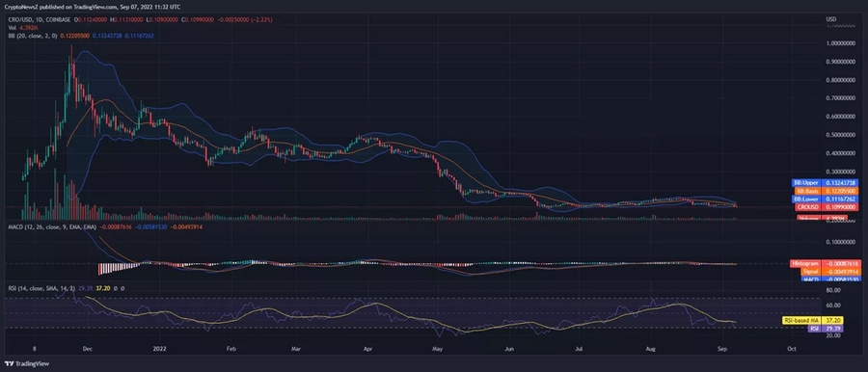Click the Apr label on time axis
The width and height of the screenshot is (868, 372).
pyautogui.click(x=368, y=350)
